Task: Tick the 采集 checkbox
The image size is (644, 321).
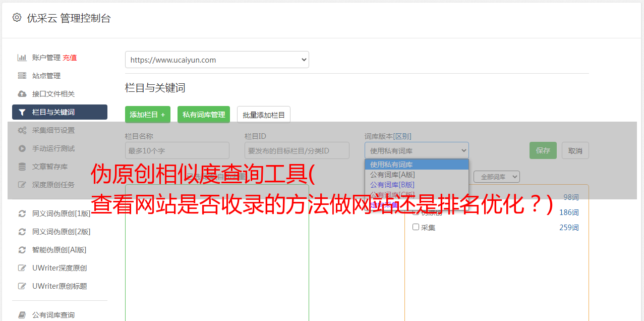Action: click(416, 227)
